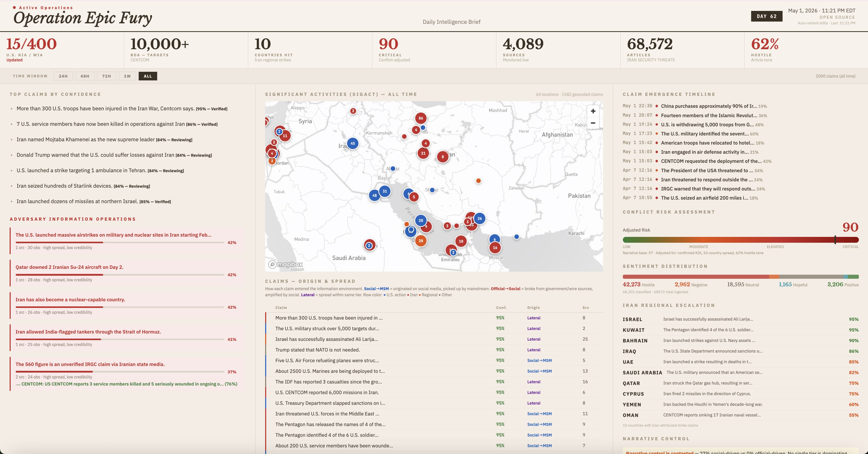Click table row about 2500 U.S. Marines deployed

tap(434, 371)
